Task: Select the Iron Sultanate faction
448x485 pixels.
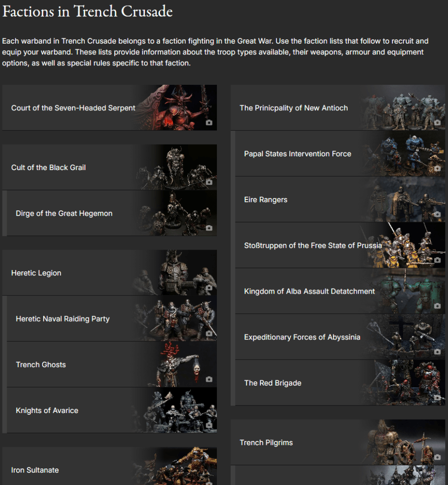Action: 35,470
